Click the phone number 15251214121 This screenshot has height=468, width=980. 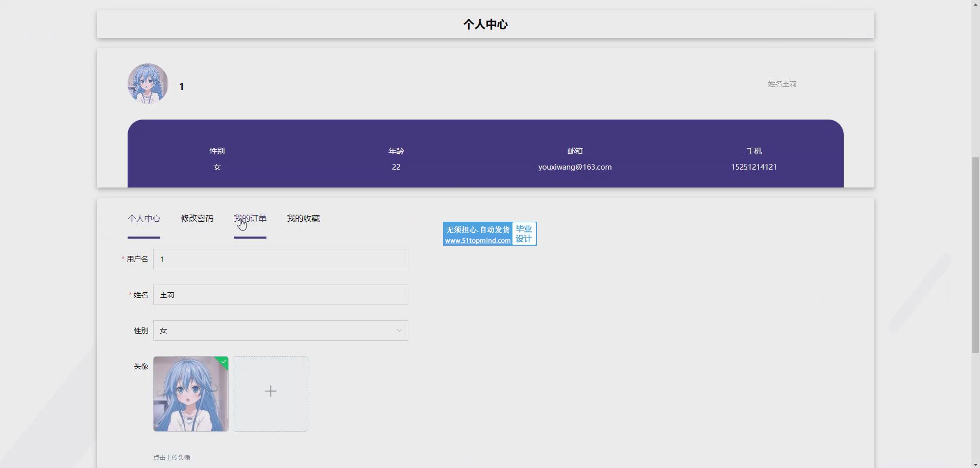tap(754, 167)
